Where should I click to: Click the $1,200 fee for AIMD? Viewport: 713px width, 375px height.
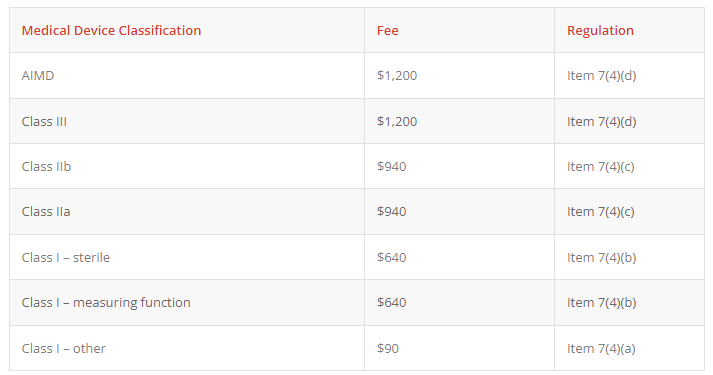click(397, 75)
